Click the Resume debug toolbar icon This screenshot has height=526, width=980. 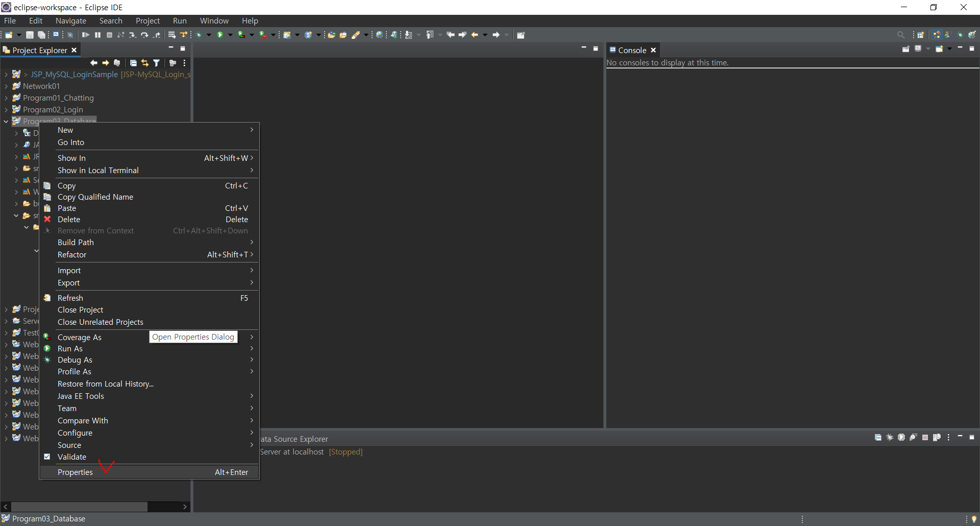(x=86, y=35)
